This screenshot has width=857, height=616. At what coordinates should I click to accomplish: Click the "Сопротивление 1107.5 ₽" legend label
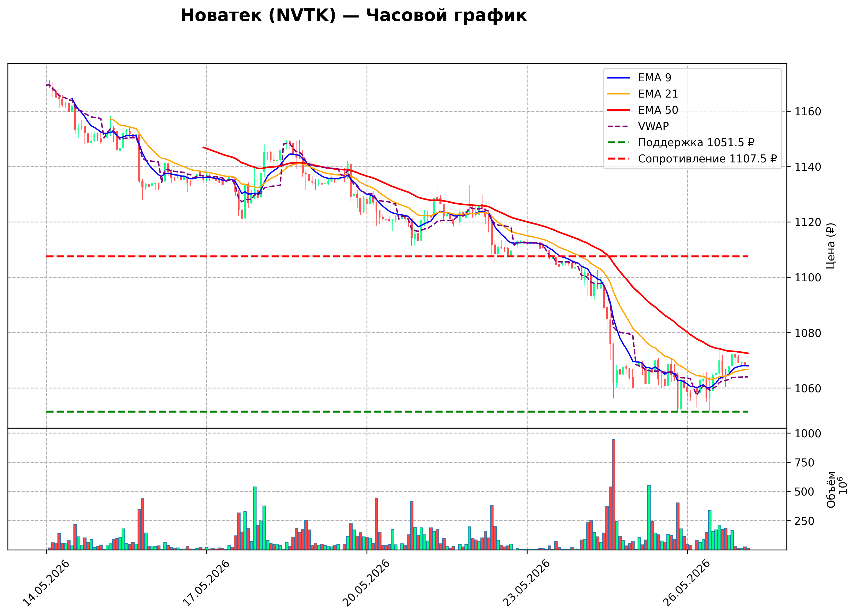(x=707, y=159)
